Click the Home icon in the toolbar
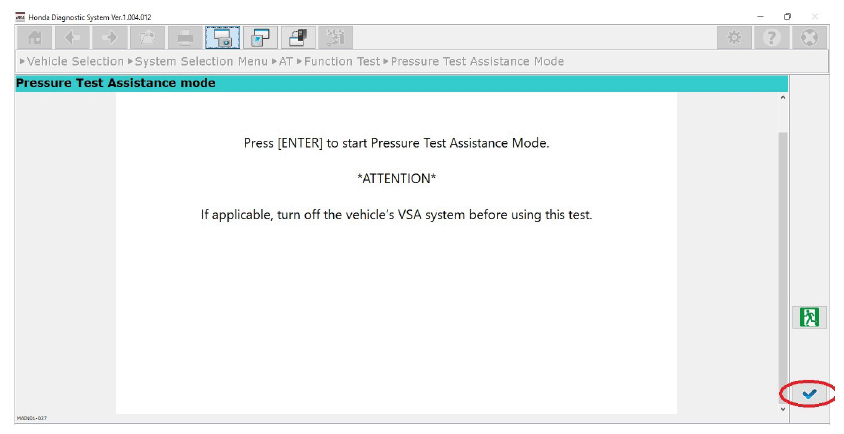The width and height of the screenshot is (844, 434). [x=34, y=37]
